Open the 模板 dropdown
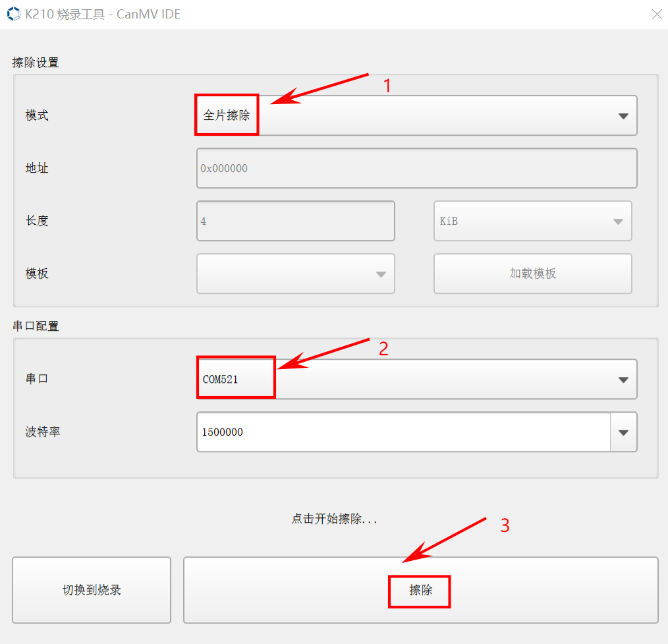 click(x=296, y=274)
